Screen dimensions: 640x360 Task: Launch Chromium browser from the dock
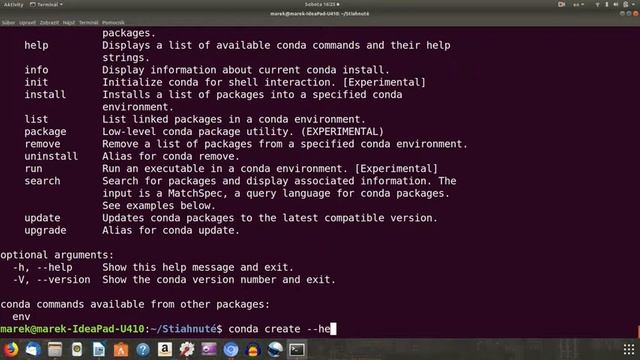(231, 349)
